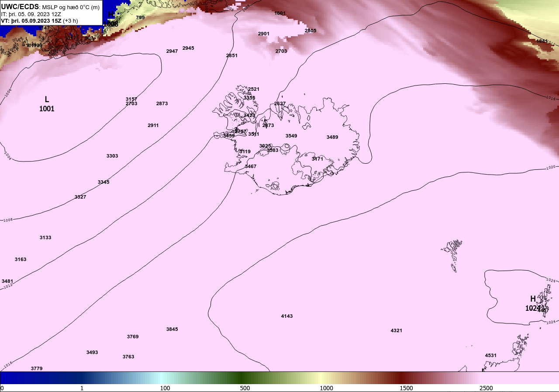Click the 3489 value over eastern Iceland

pos(332,137)
